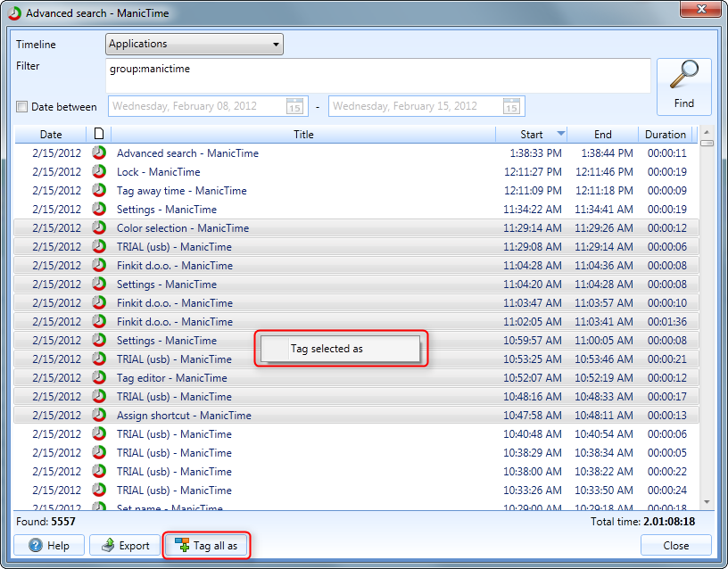This screenshot has width=728, height=569.
Task: Click the ManicTime clock icon in the title bar
Action: click(x=14, y=13)
